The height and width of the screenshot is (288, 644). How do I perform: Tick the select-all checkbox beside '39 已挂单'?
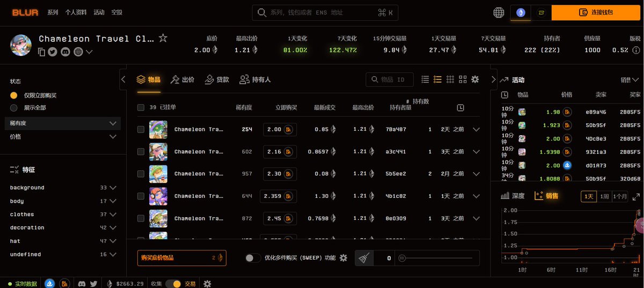(141, 107)
